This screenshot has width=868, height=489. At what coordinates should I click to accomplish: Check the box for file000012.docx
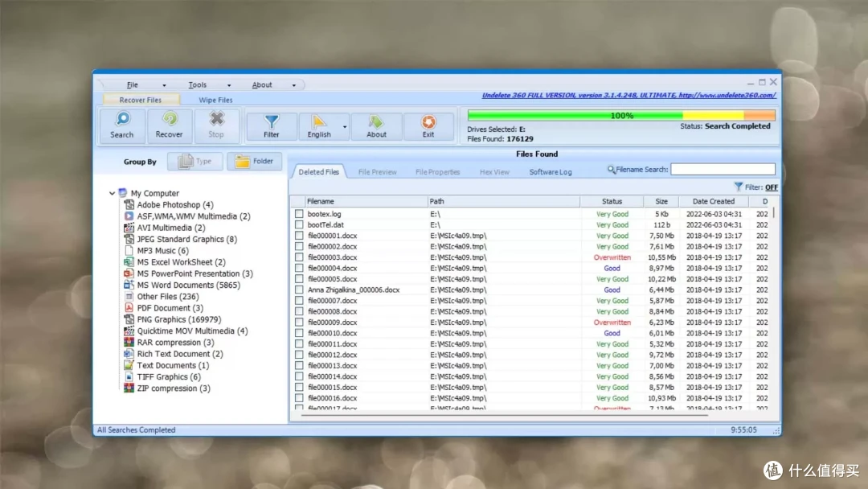point(299,355)
